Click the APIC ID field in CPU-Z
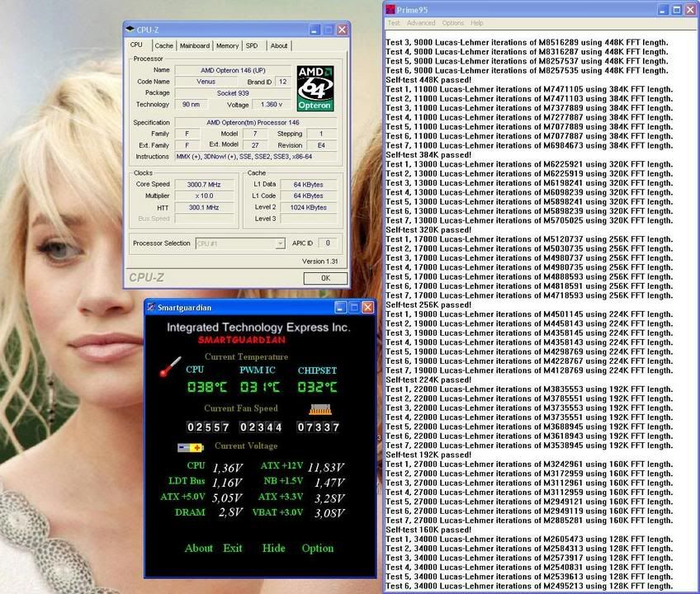This screenshot has height=594, width=700. coord(328,243)
